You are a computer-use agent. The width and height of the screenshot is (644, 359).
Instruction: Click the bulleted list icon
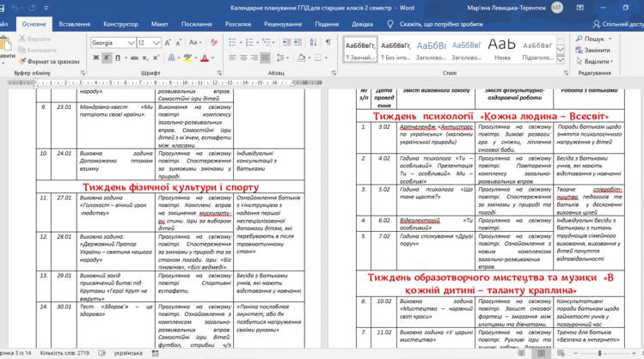(232, 42)
